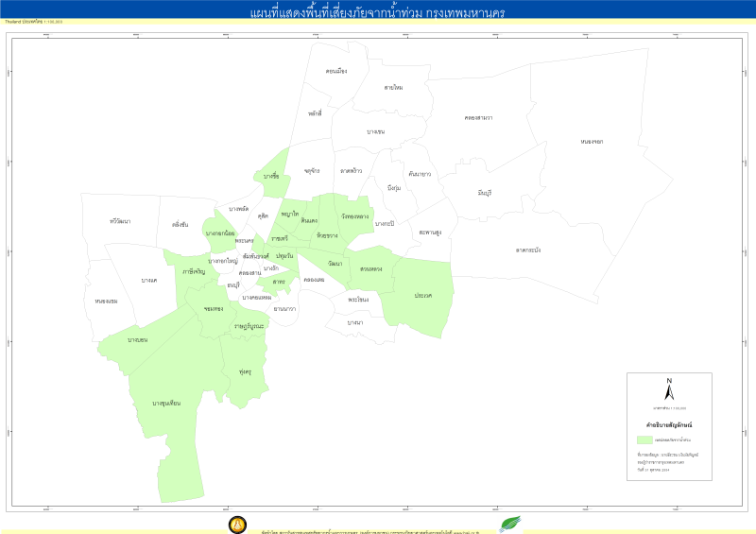756x534 pixels.
Task: Select the สวนหลวง green district
Action: point(370,269)
